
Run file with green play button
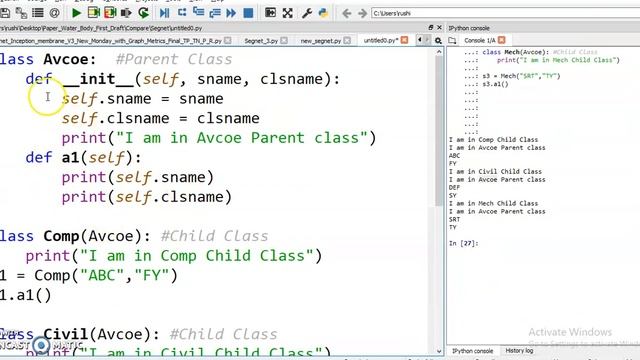click(76, 13)
